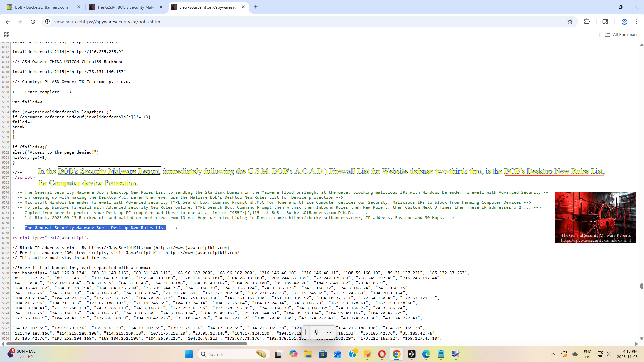Show hidden system tray icons

click(x=553, y=354)
